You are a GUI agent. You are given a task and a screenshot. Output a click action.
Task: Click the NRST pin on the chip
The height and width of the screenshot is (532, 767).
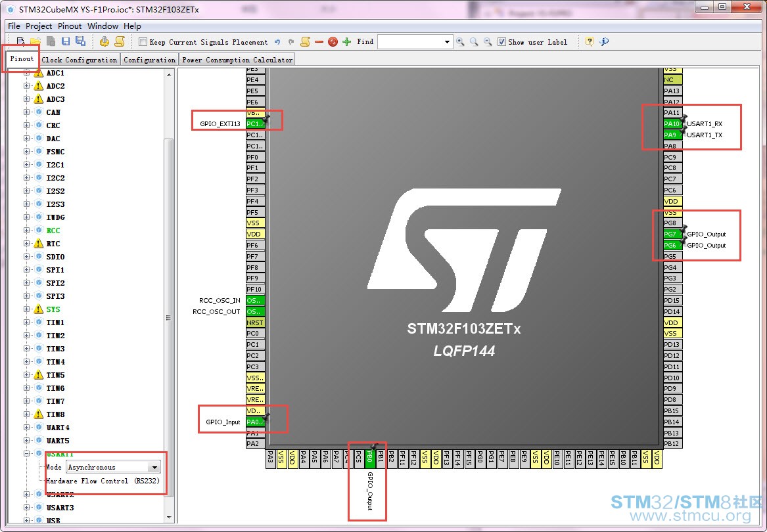point(256,322)
